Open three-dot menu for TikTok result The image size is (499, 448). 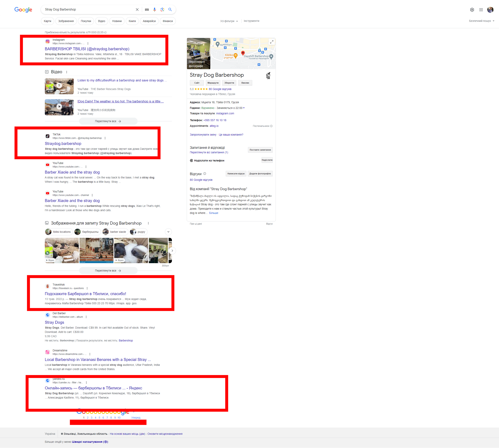[105, 138]
